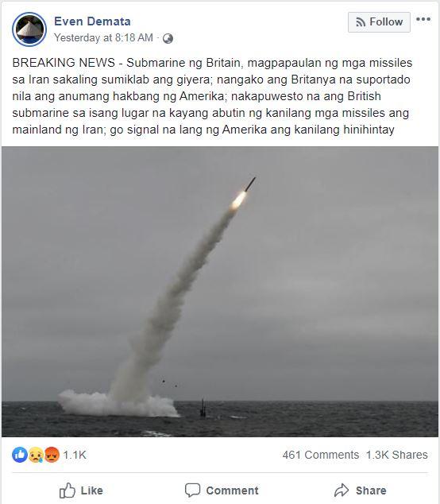
Task: Open the submarine missile launch photo
Action: coord(220,292)
